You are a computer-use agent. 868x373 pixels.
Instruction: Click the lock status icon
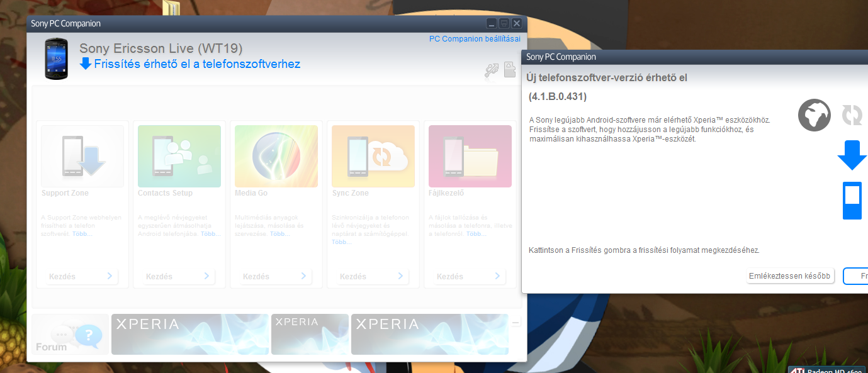[x=510, y=70]
